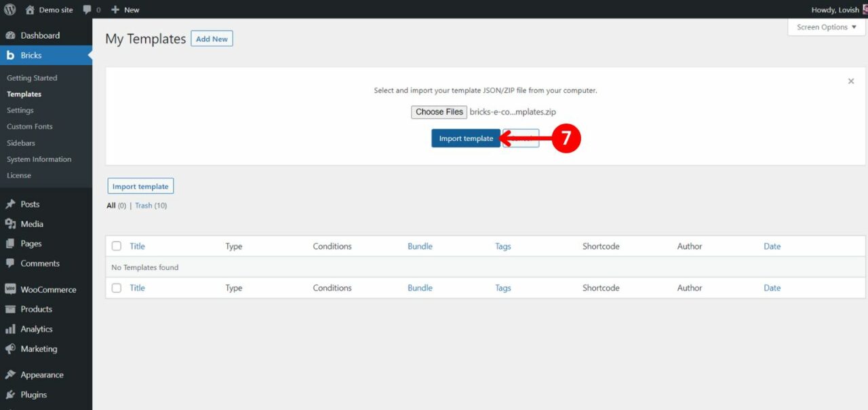868x410 pixels.
Task: Open the Appearance brush sidebar icon
Action: [x=12, y=374]
